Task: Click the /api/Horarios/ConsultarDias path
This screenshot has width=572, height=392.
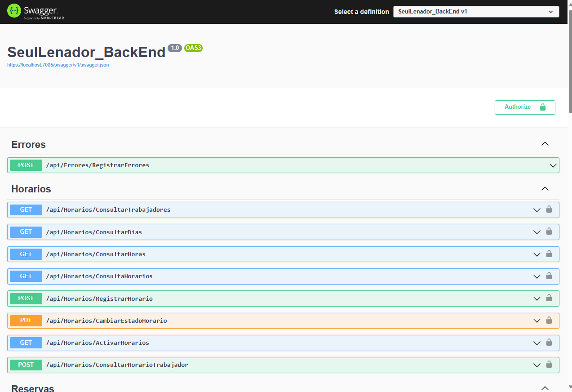Action: tap(94, 232)
